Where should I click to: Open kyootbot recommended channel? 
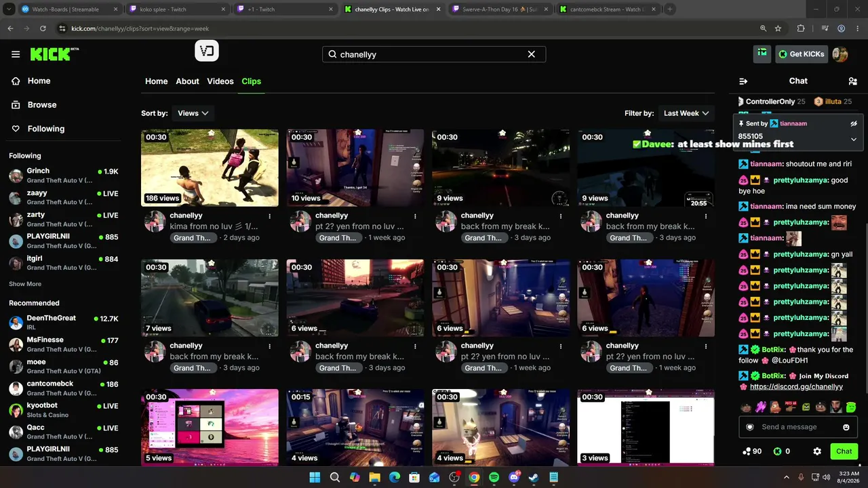point(64,410)
